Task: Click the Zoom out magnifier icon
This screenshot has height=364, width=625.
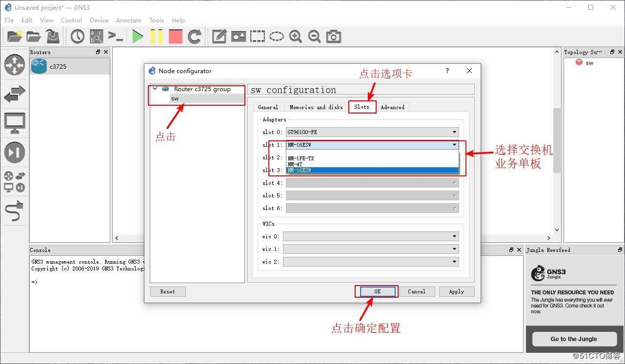Action: (x=314, y=36)
